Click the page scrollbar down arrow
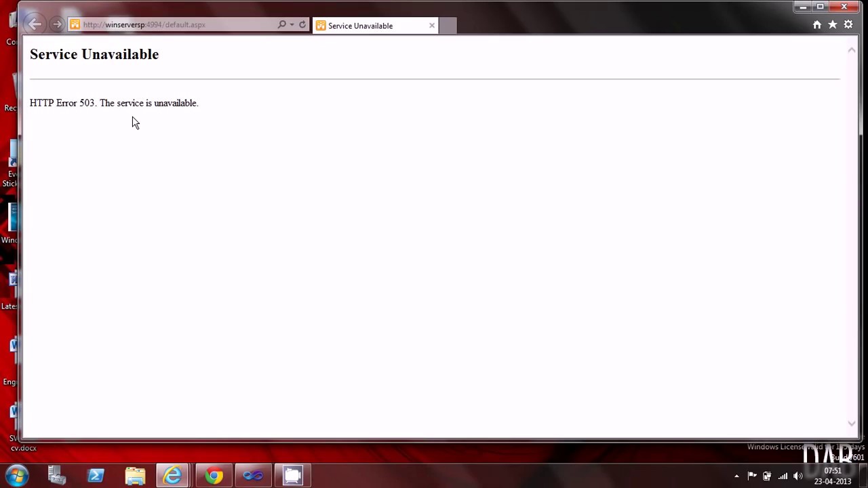868x488 pixels. (852, 424)
